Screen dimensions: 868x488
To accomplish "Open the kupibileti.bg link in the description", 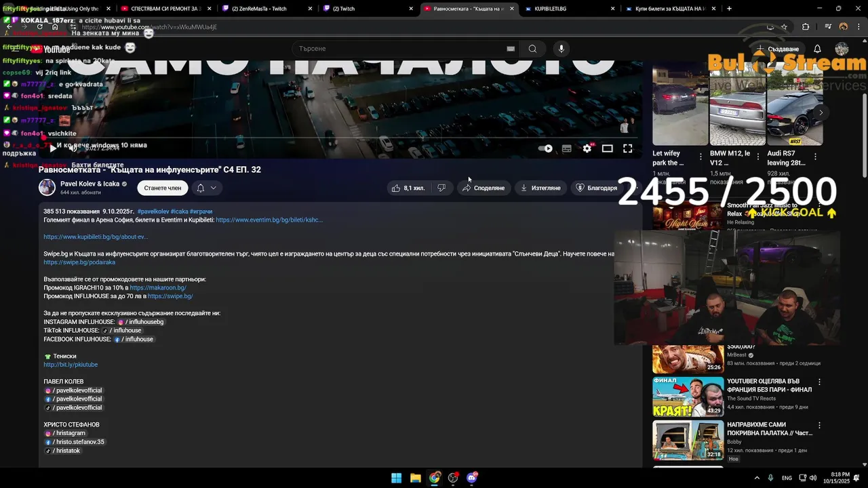I will pyautogui.click(x=96, y=237).
